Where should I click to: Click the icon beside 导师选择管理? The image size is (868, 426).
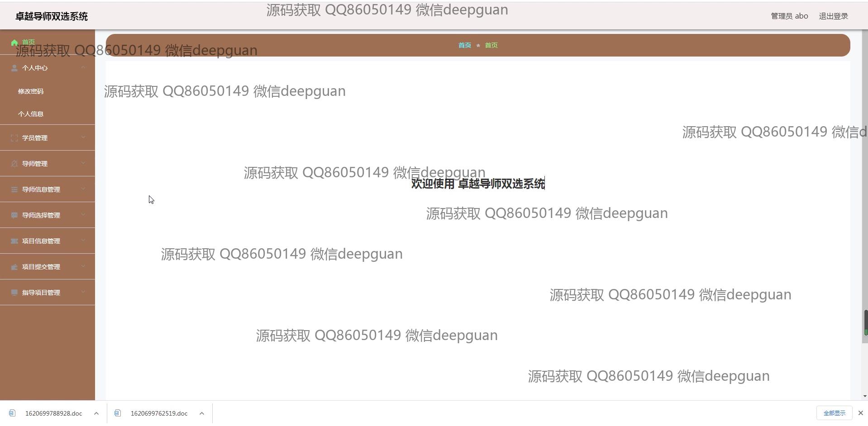click(14, 215)
